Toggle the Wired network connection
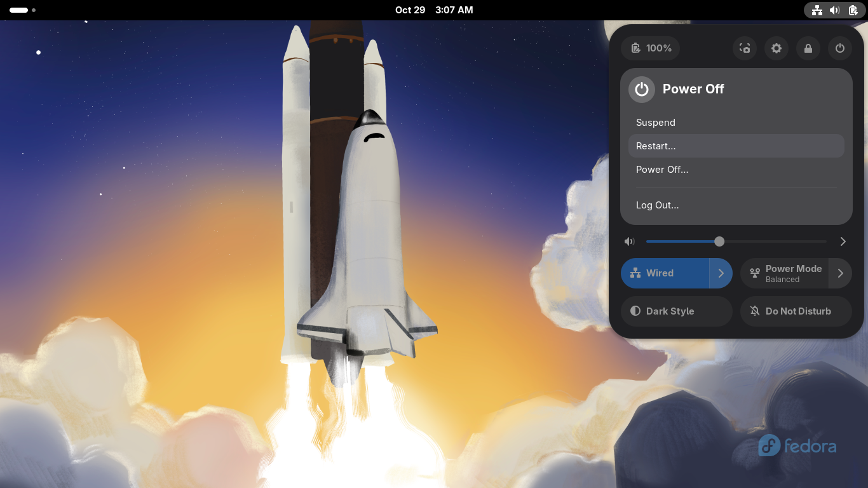The image size is (868, 488). 665,273
